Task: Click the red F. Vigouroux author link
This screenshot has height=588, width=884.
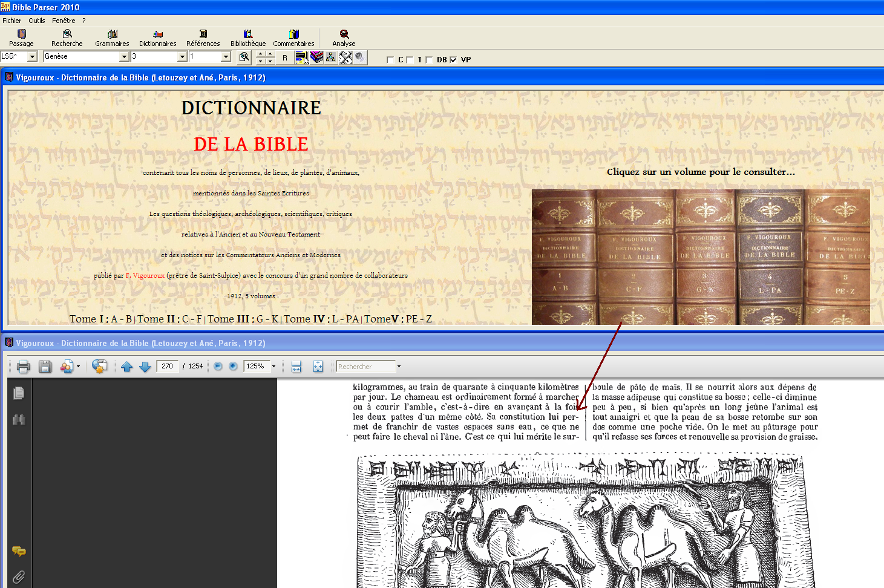Action: point(145,275)
